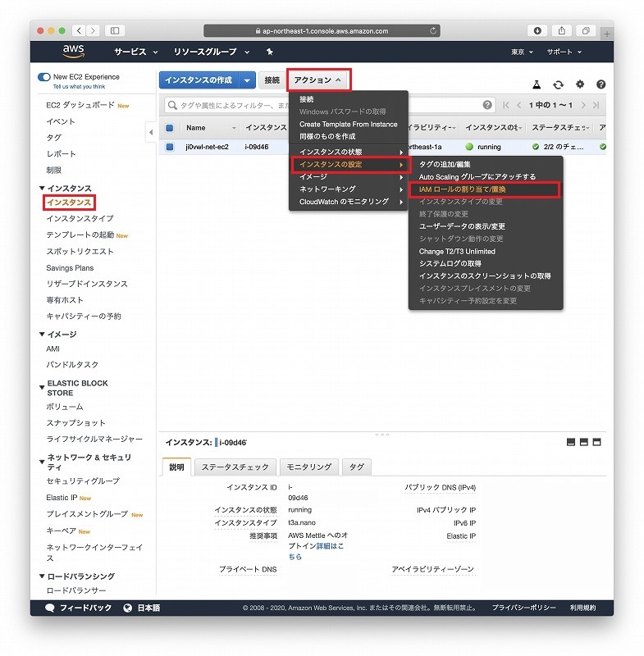The height and width of the screenshot is (656, 644).
Task: Click the アクション button
Action: [318, 80]
